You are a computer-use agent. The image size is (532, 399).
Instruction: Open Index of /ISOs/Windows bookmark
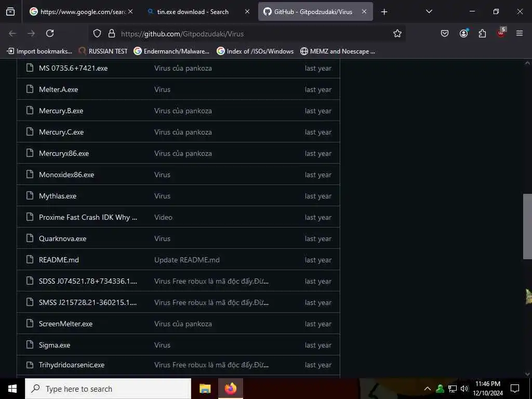click(x=255, y=51)
